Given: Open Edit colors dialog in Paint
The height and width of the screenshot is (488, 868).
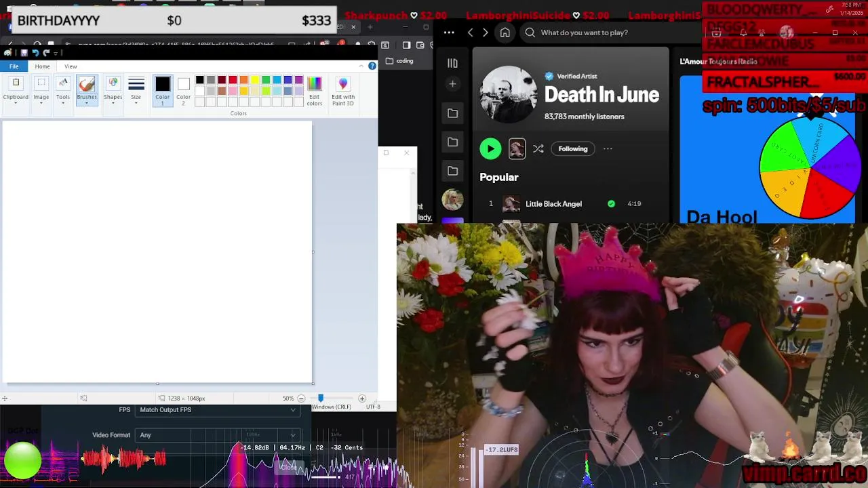Looking at the screenshot, I should 315,91.
